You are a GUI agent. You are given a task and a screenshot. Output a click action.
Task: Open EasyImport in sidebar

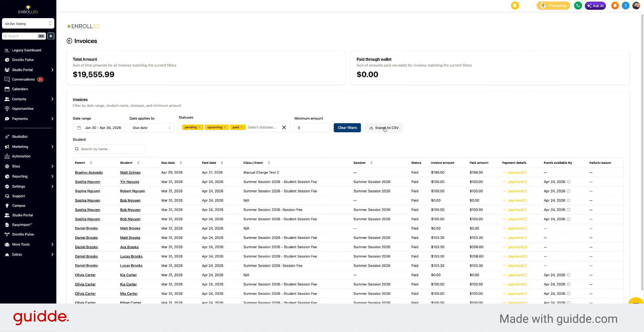(x=22, y=225)
